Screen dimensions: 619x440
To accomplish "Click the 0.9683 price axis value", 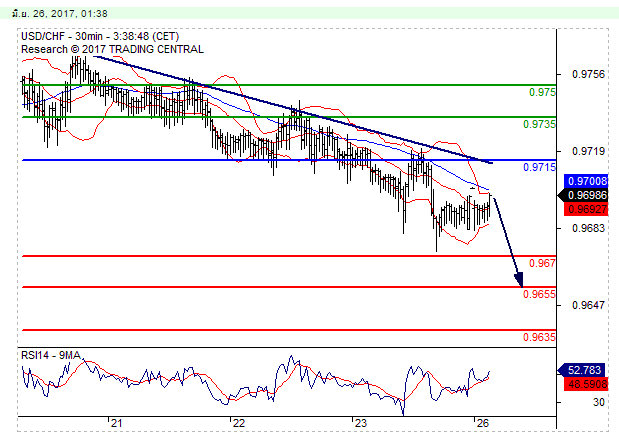I will (588, 228).
